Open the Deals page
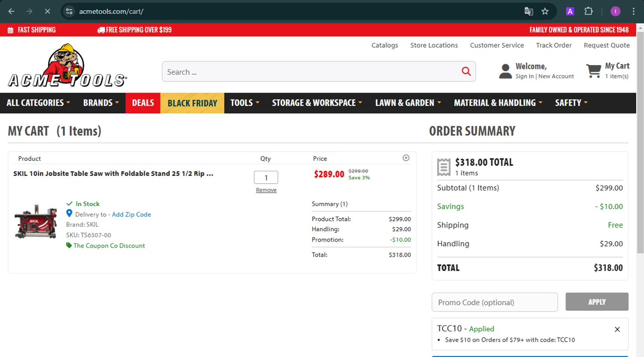The width and height of the screenshot is (644, 357). (x=143, y=103)
